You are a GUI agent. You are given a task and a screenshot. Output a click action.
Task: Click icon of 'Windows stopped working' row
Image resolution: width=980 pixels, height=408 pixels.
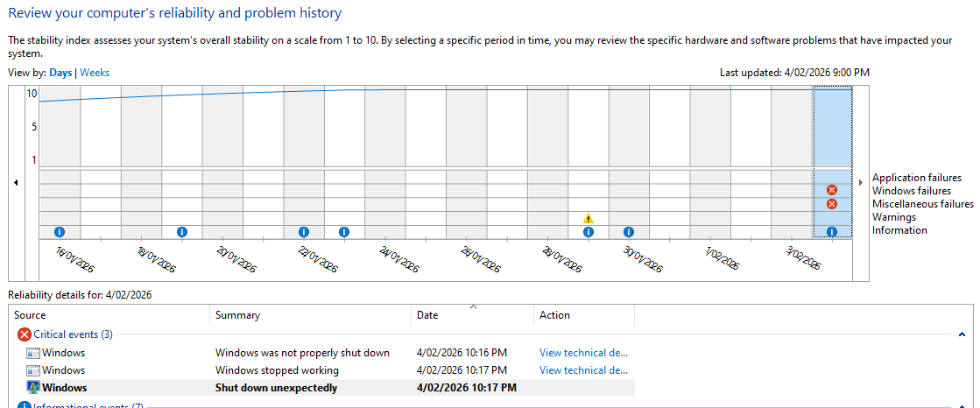(32, 370)
